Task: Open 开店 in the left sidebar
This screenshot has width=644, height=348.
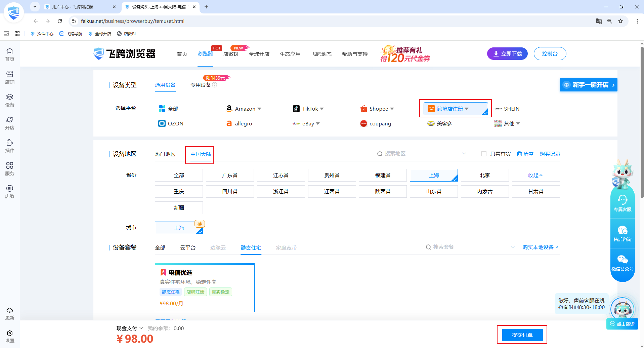Action: point(10,123)
